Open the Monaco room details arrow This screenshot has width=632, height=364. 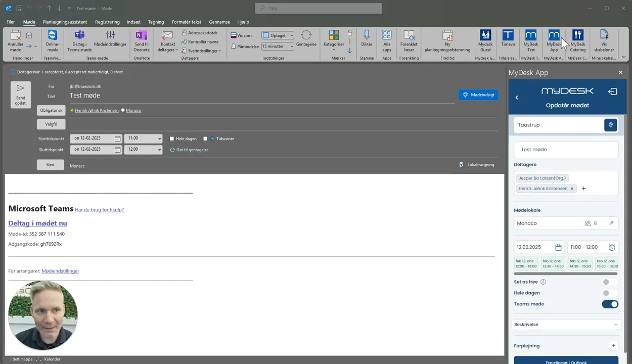tap(611, 223)
